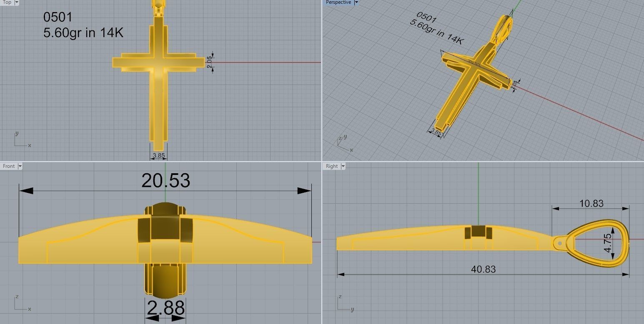Select the 20.53 dimension in Front view

pyautogui.click(x=165, y=181)
